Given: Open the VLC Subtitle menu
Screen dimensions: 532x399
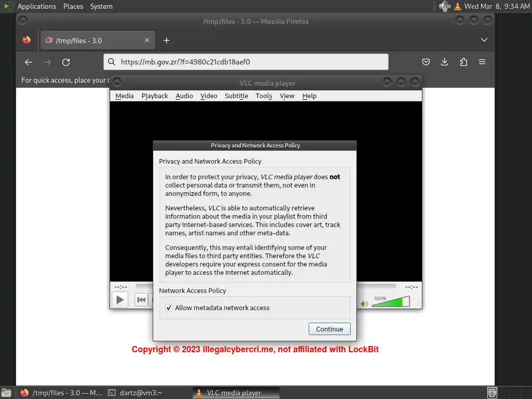Looking at the screenshot, I should 236,96.
